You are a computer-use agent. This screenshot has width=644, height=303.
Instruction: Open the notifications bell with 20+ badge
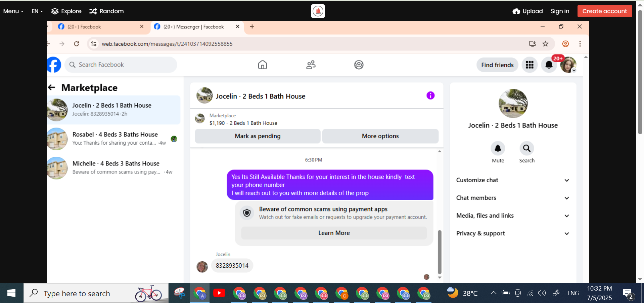pyautogui.click(x=549, y=65)
